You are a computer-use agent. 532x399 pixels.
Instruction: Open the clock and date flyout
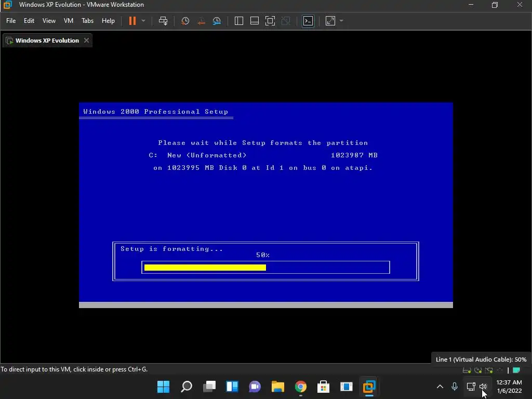point(509,387)
